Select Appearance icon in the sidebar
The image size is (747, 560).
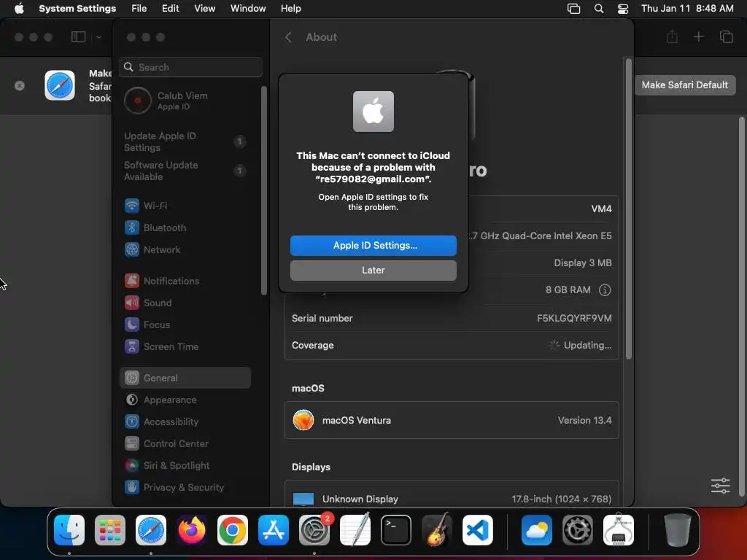click(x=132, y=400)
